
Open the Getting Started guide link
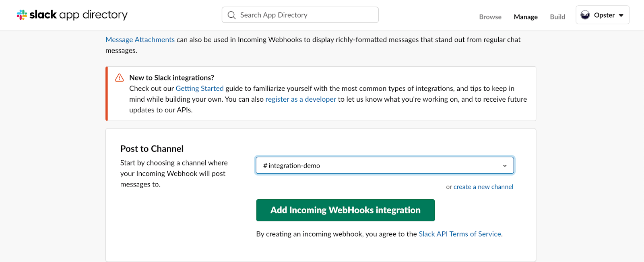point(200,88)
